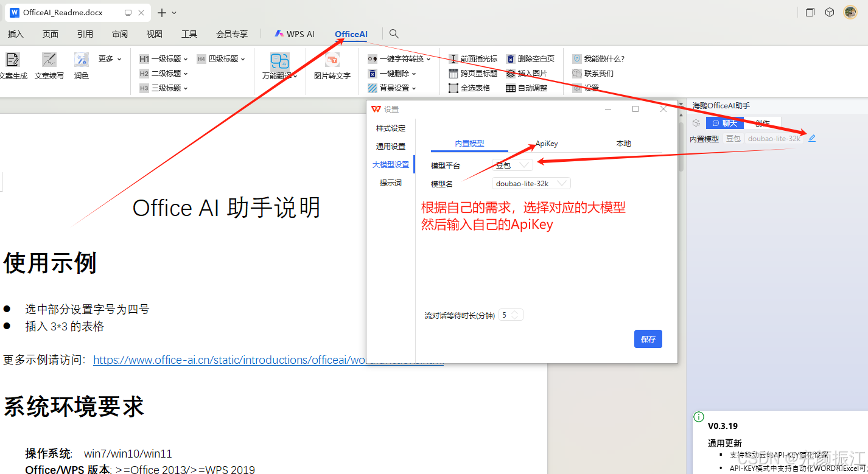Open the office-ai.cn hyperlink in document
Screen dimensions: 868x474
coord(268,360)
